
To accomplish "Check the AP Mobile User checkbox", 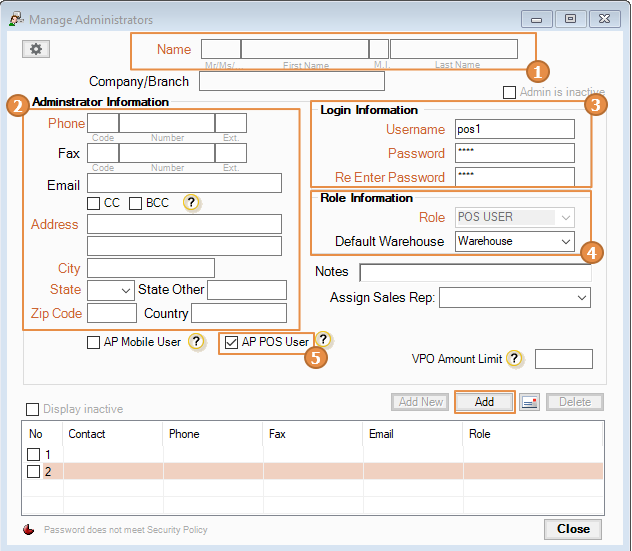I will [x=94, y=342].
